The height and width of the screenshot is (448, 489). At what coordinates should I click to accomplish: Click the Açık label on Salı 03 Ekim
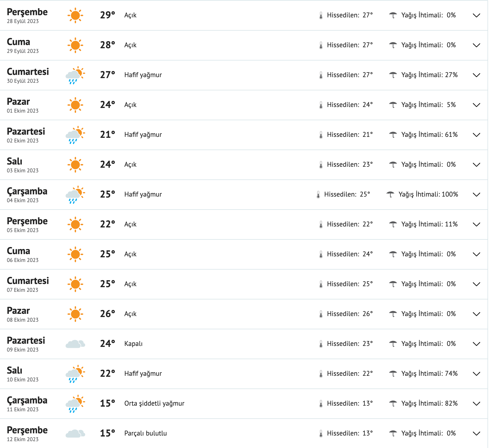tap(130, 164)
